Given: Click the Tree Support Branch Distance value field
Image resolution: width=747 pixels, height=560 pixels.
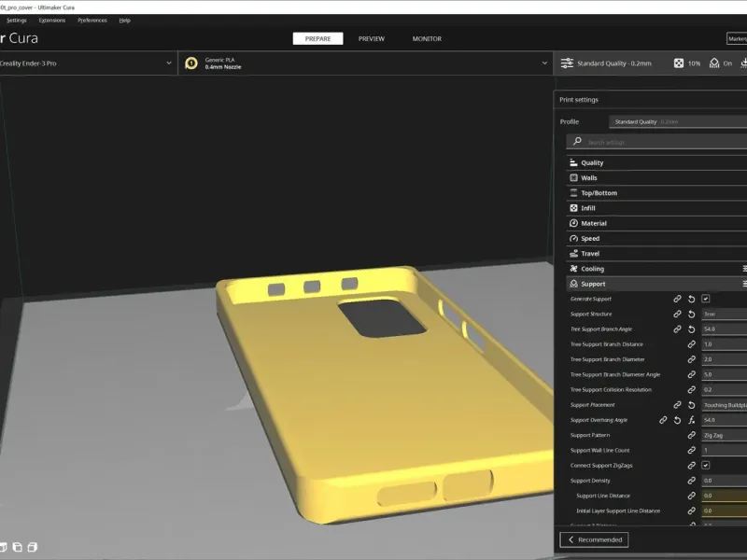Looking at the screenshot, I should point(725,344).
